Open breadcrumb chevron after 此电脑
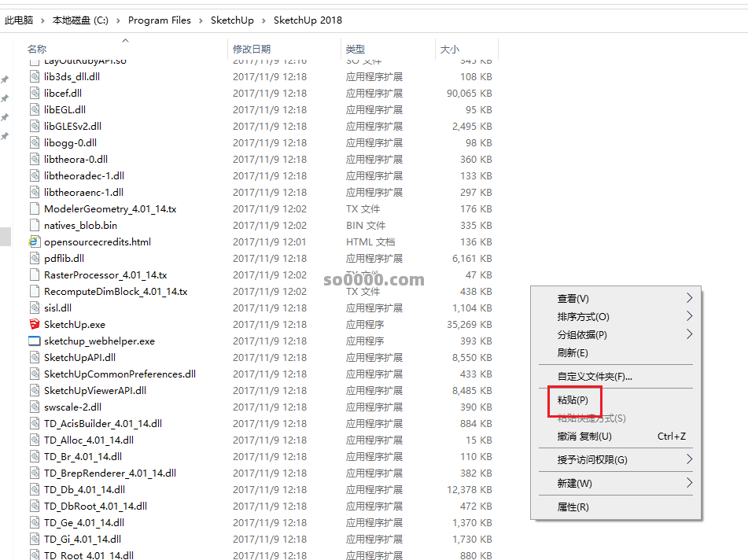 pos(42,20)
